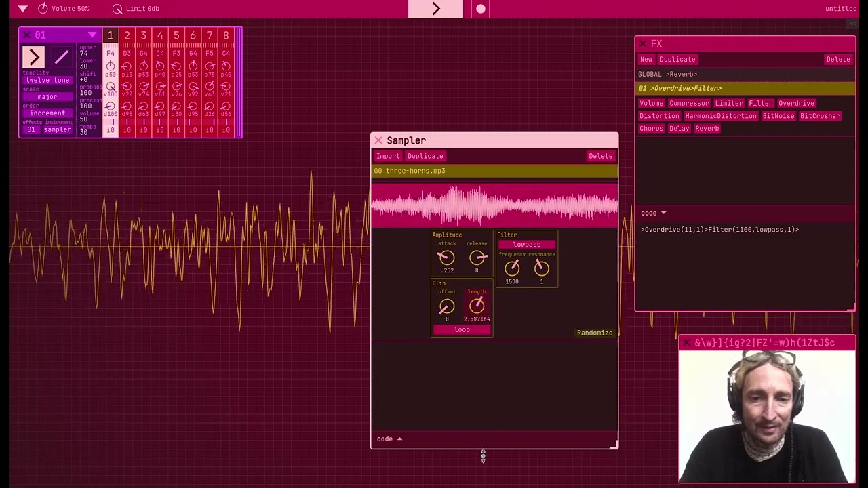The image size is (868, 488).
Task: Click the Amplitude release knob
Action: pyautogui.click(x=477, y=258)
